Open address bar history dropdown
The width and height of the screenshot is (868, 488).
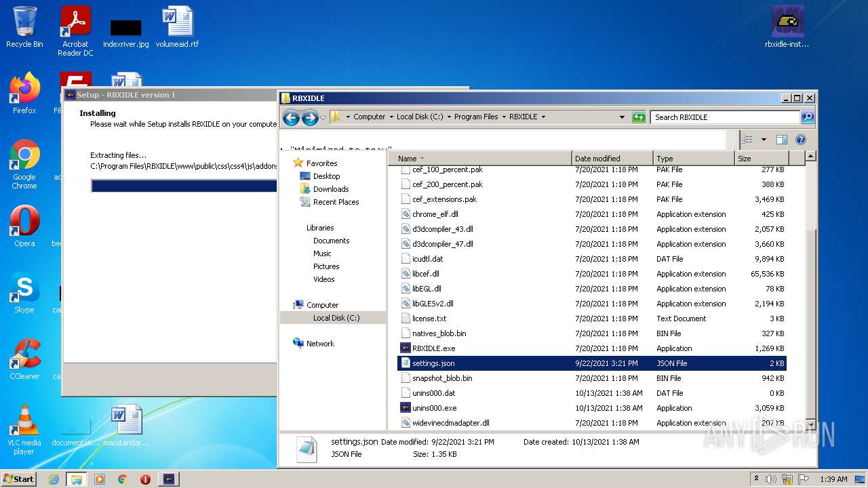point(622,117)
